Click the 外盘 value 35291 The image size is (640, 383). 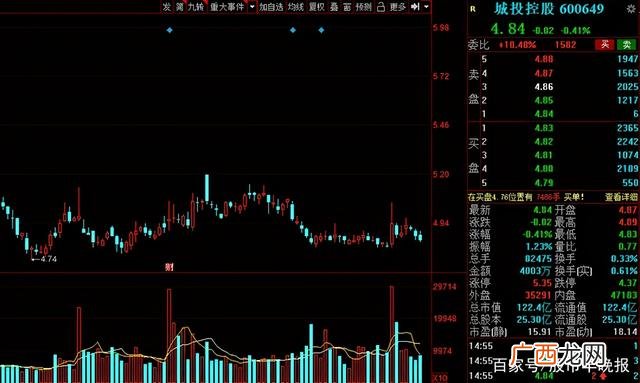click(x=538, y=295)
